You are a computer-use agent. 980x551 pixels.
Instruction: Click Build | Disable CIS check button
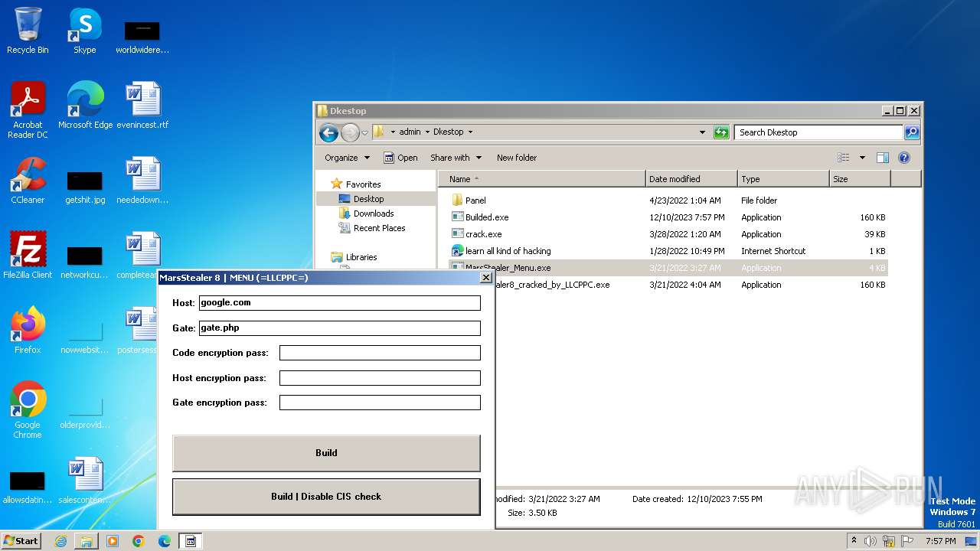pos(326,497)
